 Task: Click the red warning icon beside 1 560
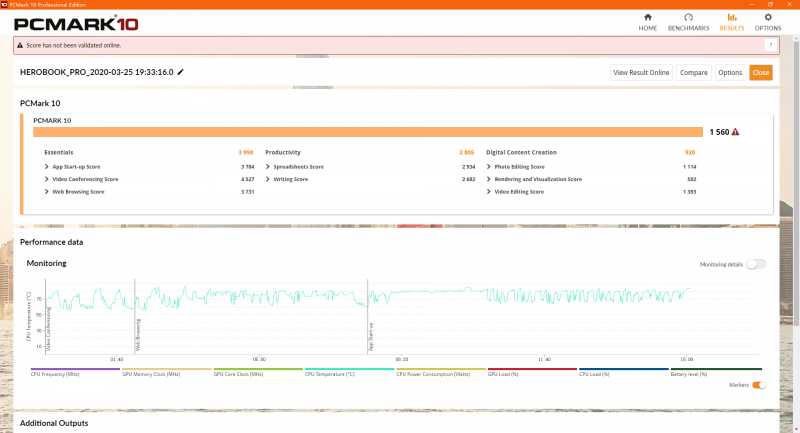tap(735, 132)
